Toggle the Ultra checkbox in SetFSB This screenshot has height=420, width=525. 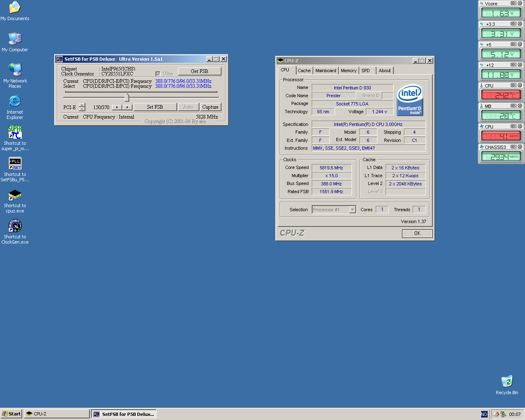point(157,74)
